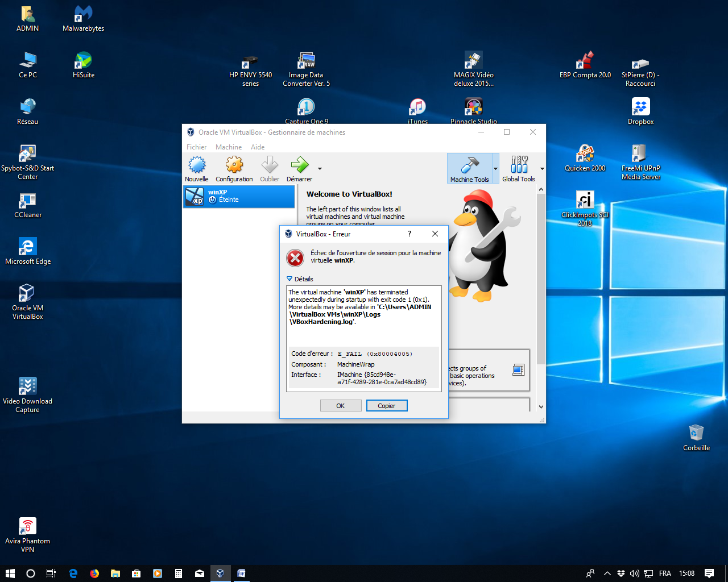Click OK in the error dialog
The width and height of the screenshot is (728, 582).
coord(341,406)
